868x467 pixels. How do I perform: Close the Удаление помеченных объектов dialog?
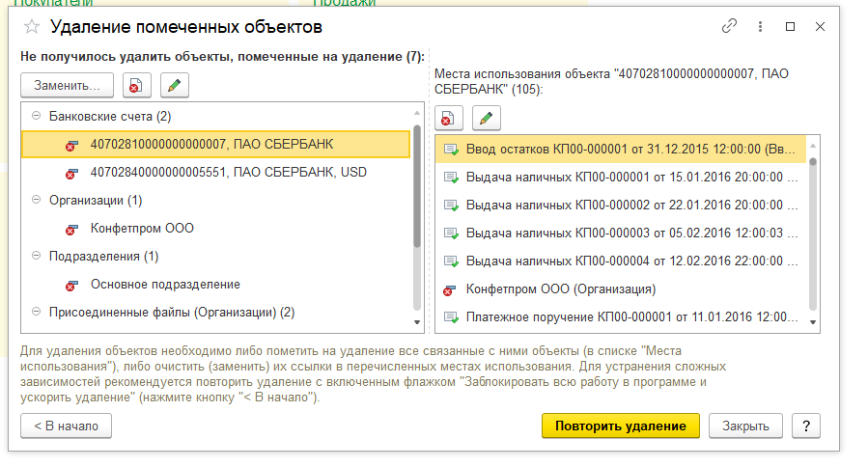821,27
